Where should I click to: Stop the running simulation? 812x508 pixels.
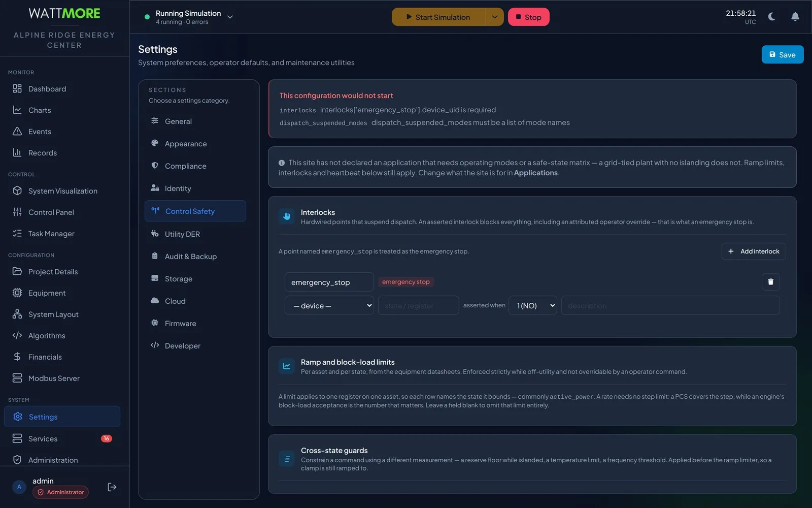[528, 17]
